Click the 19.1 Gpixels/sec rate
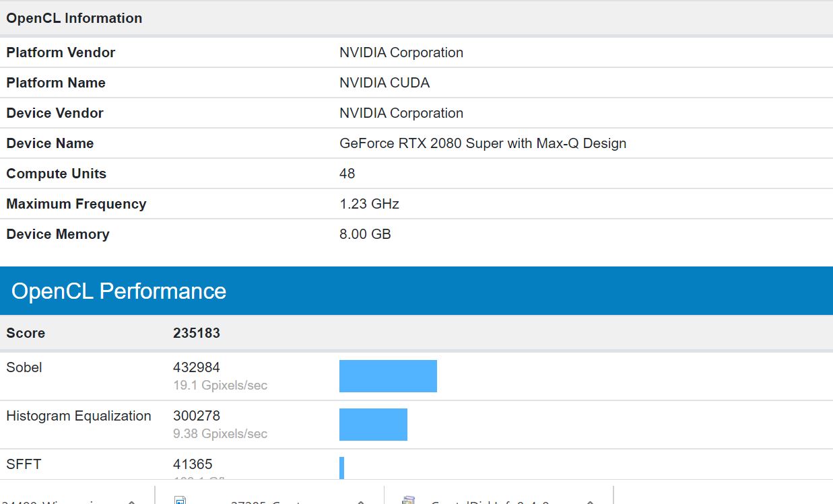This screenshot has width=833, height=504. click(220, 386)
